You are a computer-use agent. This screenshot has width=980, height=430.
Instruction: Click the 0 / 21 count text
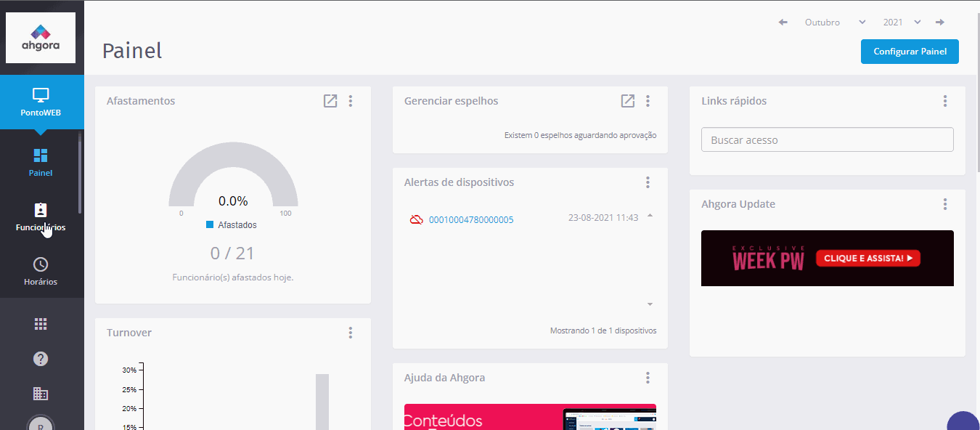click(233, 253)
